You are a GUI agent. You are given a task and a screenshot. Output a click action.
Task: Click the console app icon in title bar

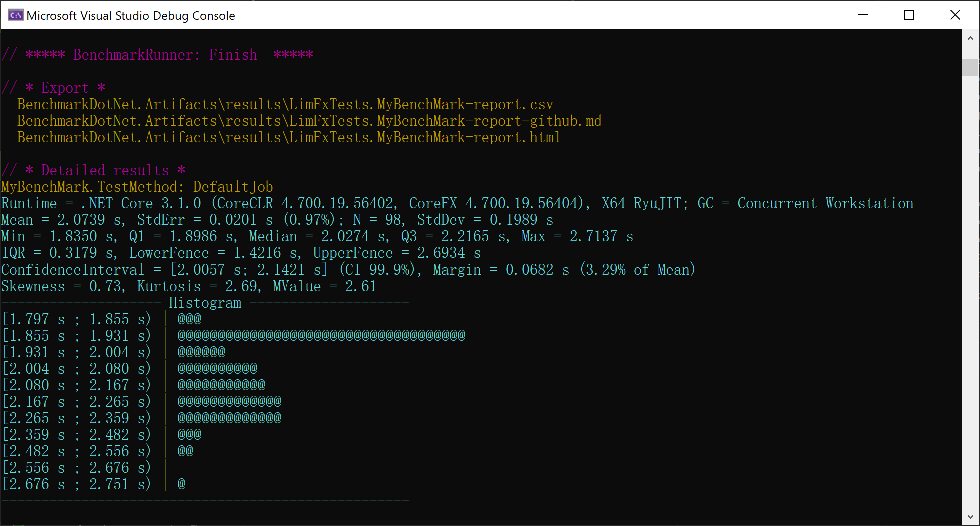[x=15, y=15]
